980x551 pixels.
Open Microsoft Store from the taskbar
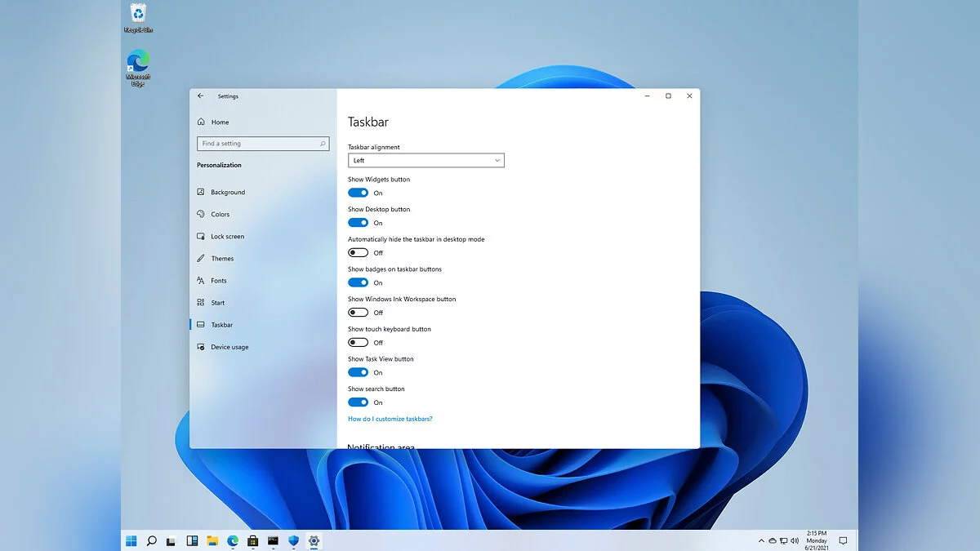pyautogui.click(x=253, y=540)
